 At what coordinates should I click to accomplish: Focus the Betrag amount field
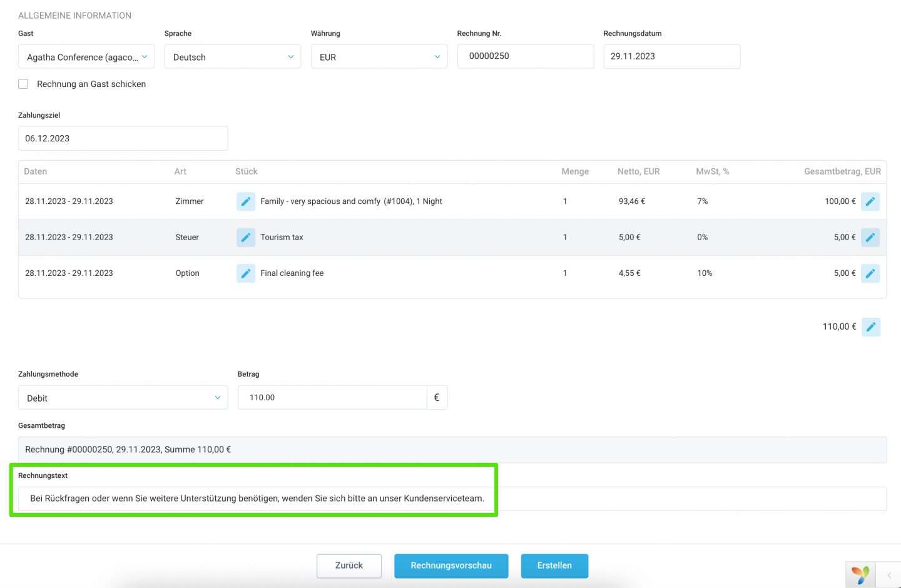coord(332,397)
